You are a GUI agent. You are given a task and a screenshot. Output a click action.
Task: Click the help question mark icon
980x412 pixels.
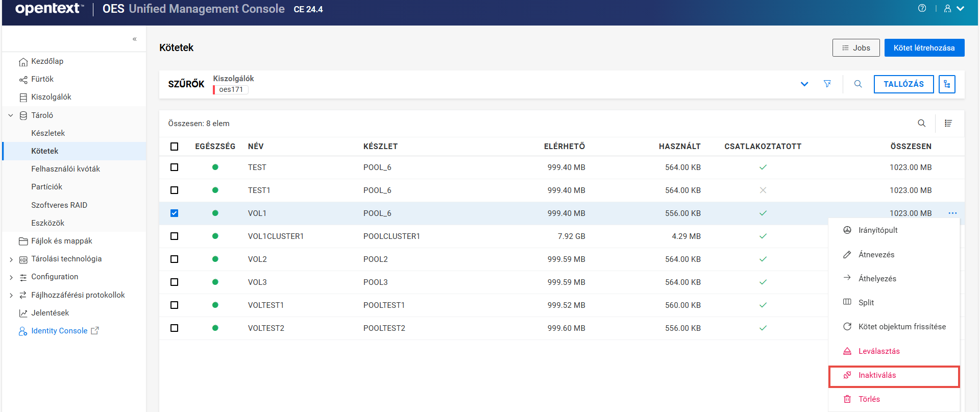click(x=922, y=8)
